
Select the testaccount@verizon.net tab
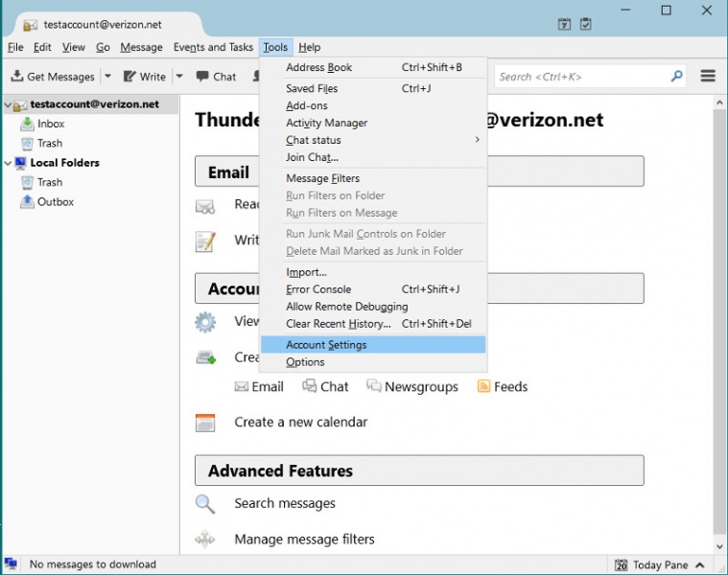coord(109,25)
